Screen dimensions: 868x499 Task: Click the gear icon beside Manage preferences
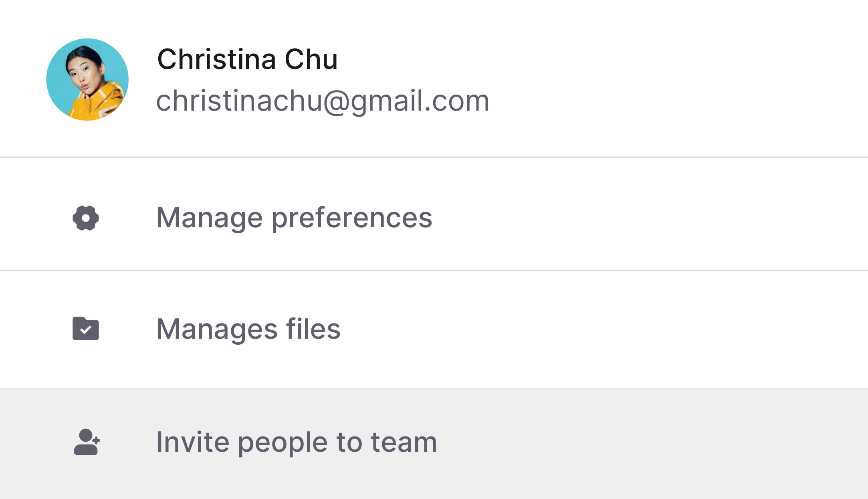pos(86,218)
